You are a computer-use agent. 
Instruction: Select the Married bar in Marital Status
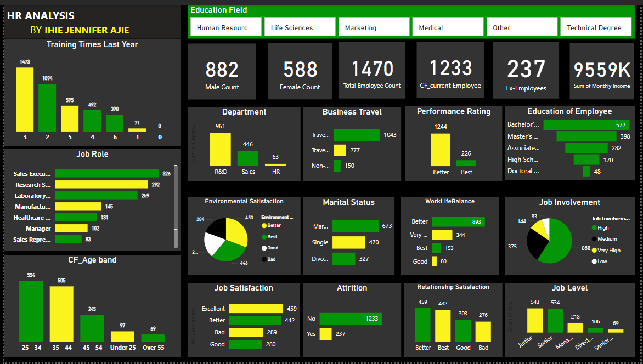coord(356,226)
